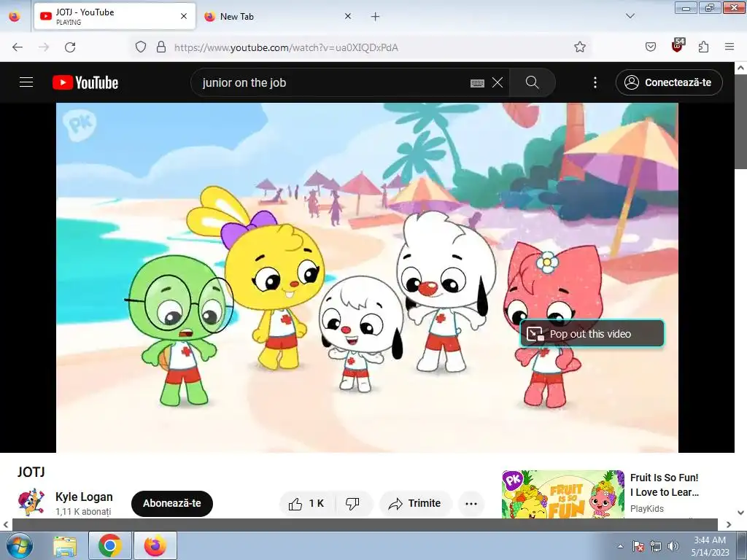Go to the YouTube home logo
The height and width of the screenshot is (560, 747).
click(85, 82)
